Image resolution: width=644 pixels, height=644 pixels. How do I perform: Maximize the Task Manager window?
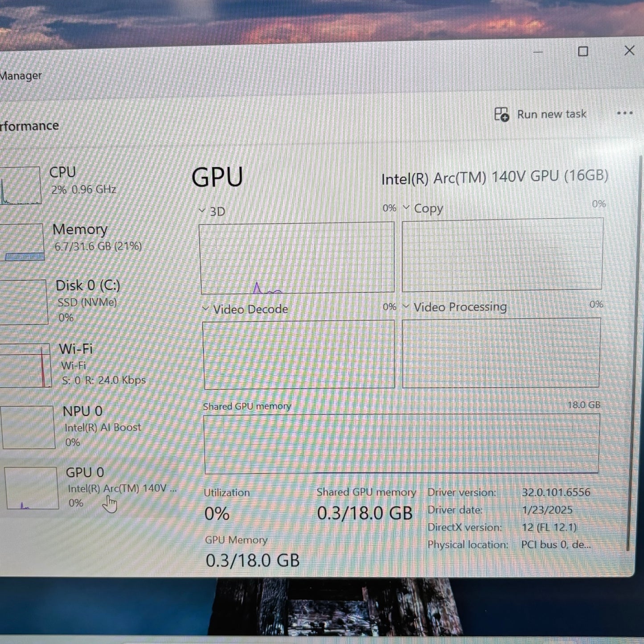pos(583,52)
